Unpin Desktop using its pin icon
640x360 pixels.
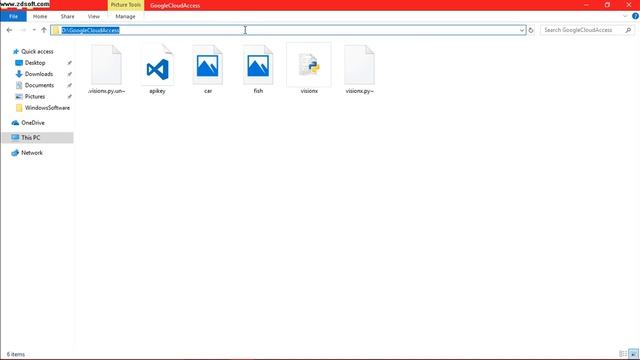pos(69,63)
